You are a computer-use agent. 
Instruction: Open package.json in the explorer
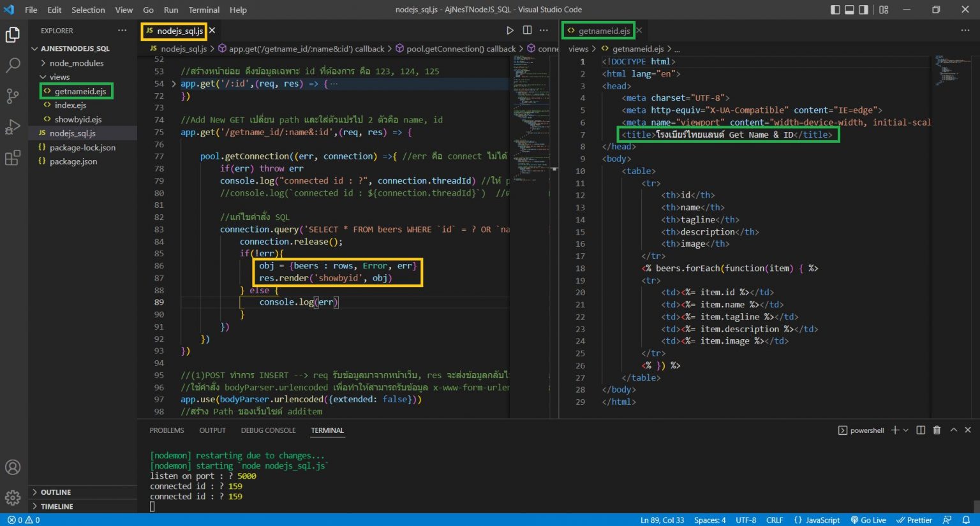tap(73, 161)
